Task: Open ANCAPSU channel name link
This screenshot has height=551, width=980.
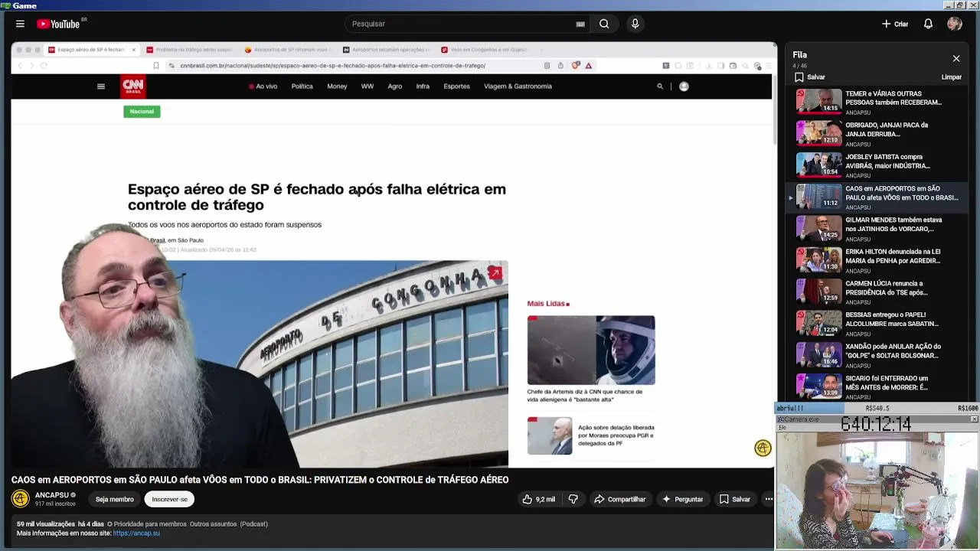Action: [52, 495]
